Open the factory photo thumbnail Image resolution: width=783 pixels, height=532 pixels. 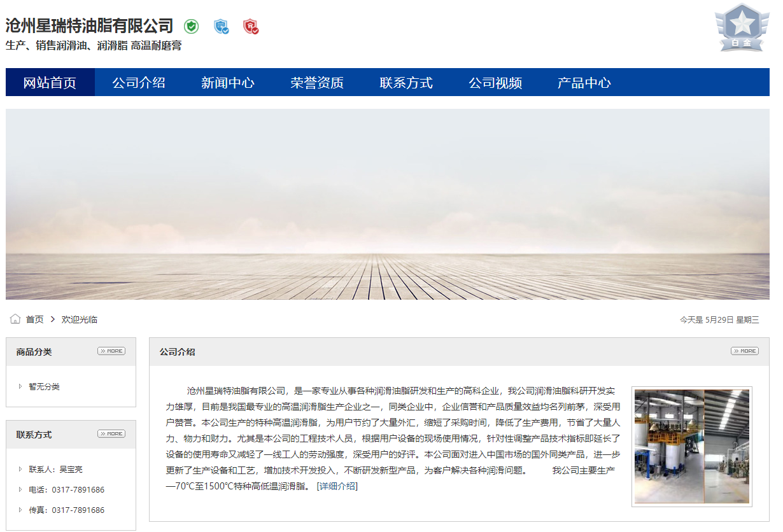click(691, 446)
